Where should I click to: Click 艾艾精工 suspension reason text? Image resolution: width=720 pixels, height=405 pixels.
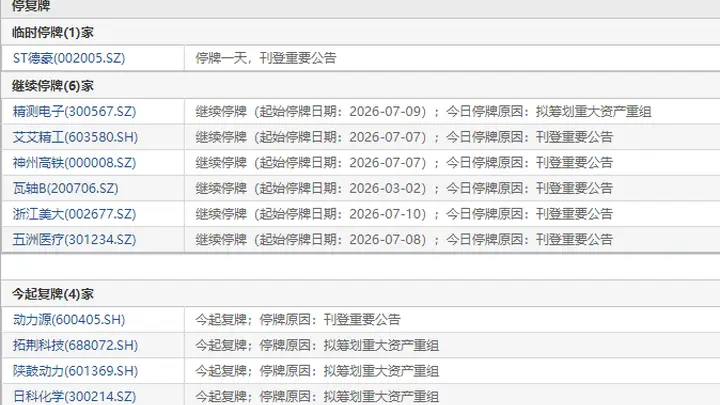click(x=404, y=137)
